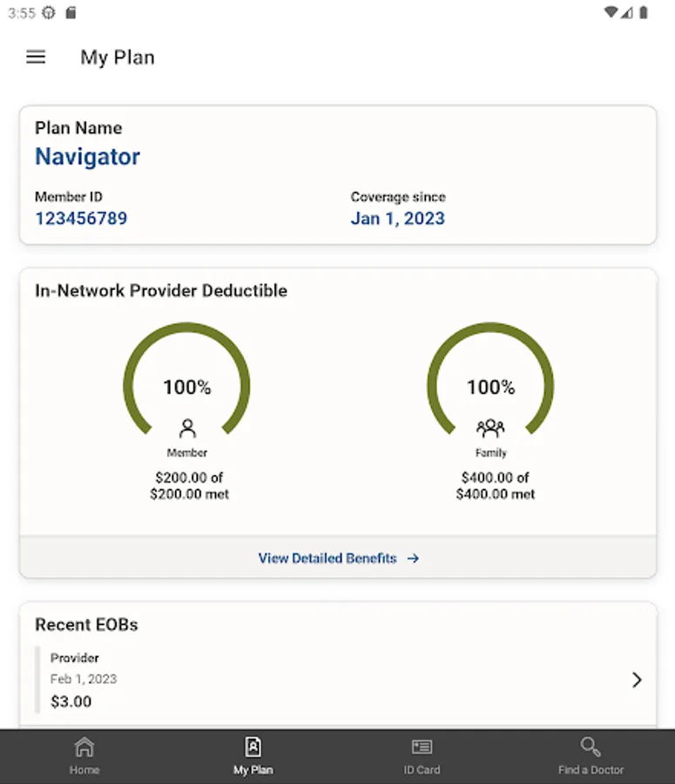The image size is (675, 784).
Task: Open the ID Card icon
Action: coord(422,747)
